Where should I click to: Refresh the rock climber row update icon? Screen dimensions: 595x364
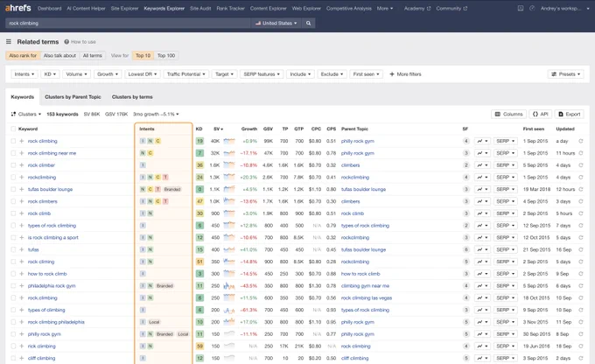581,165
